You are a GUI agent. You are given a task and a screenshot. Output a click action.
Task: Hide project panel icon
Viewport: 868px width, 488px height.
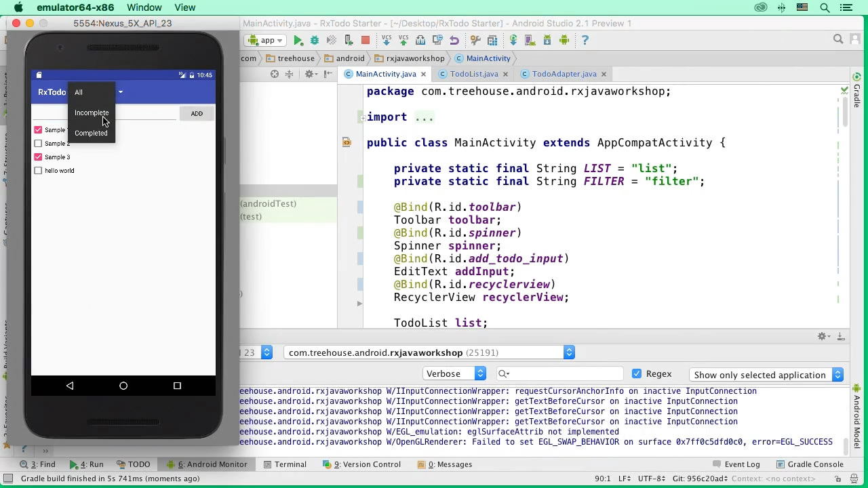[x=329, y=74]
